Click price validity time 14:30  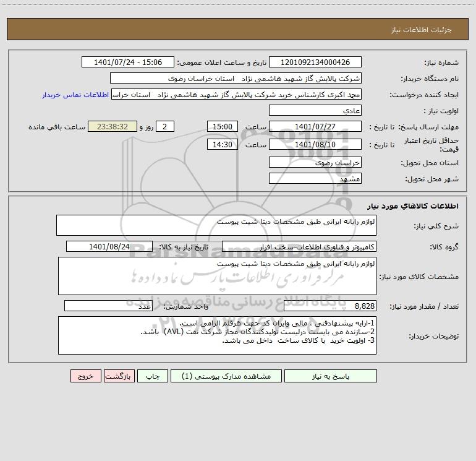(222, 144)
